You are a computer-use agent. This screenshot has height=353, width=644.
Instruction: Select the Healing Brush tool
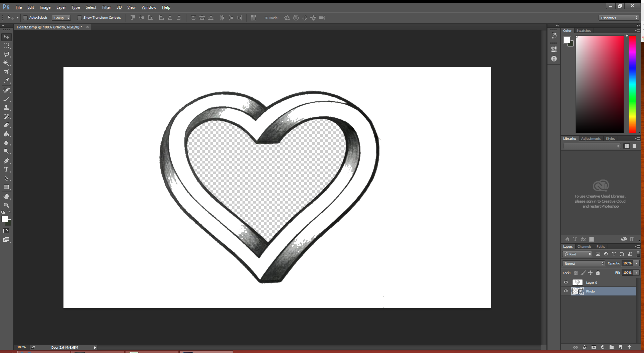point(6,90)
